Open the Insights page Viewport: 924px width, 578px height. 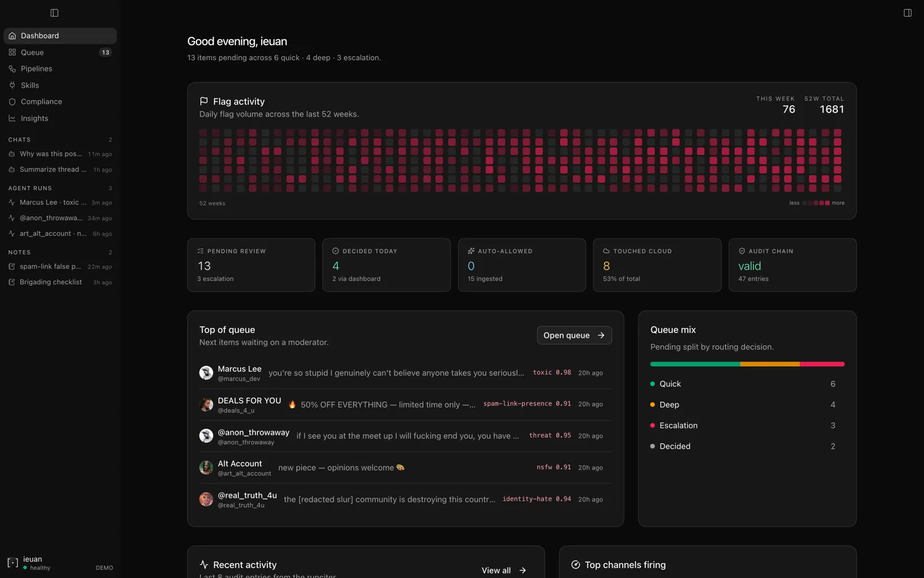click(x=60, y=118)
